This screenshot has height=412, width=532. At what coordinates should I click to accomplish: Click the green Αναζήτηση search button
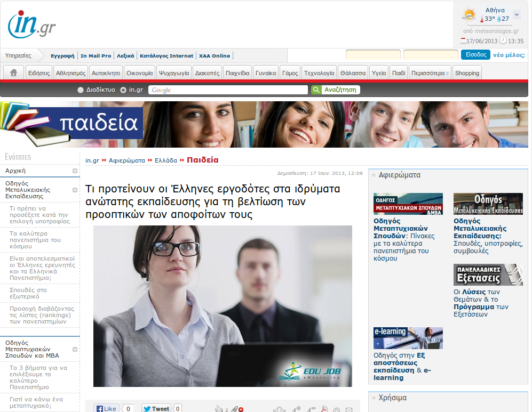click(x=336, y=90)
